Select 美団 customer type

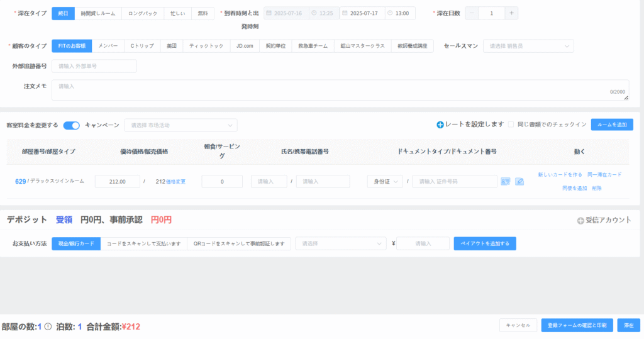172,46
